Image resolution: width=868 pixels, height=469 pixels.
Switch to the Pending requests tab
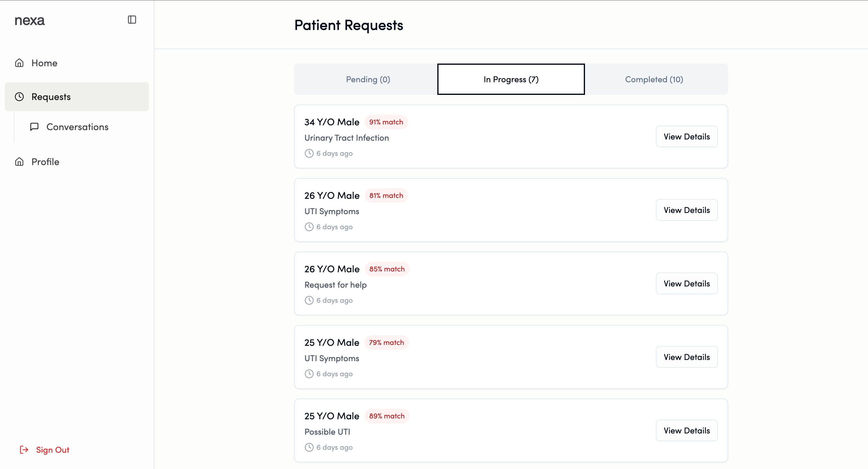point(368,79)
